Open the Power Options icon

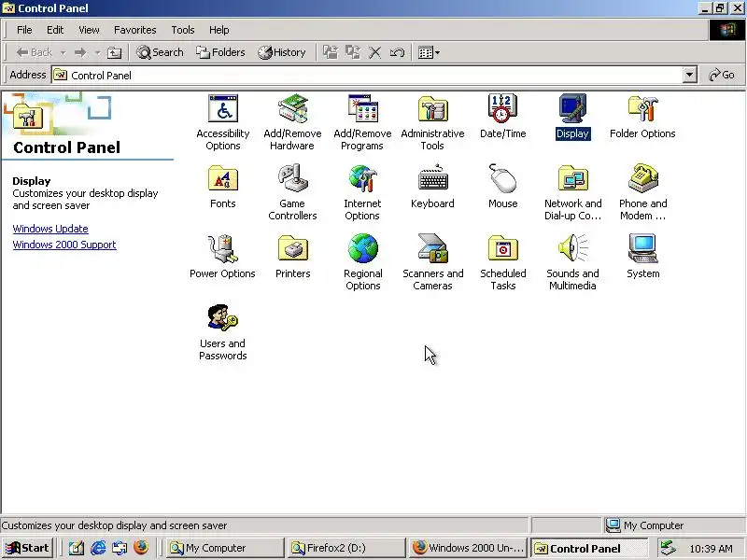tap(223, 257)
